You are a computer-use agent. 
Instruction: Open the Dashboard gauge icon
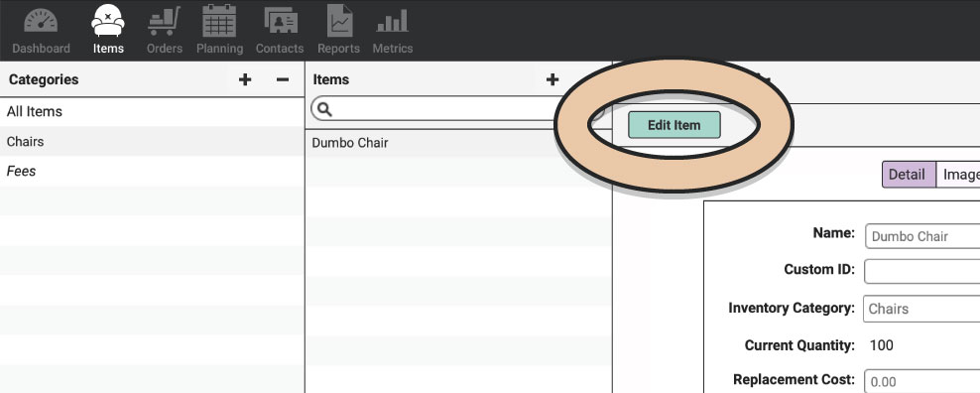click(41, 21)
